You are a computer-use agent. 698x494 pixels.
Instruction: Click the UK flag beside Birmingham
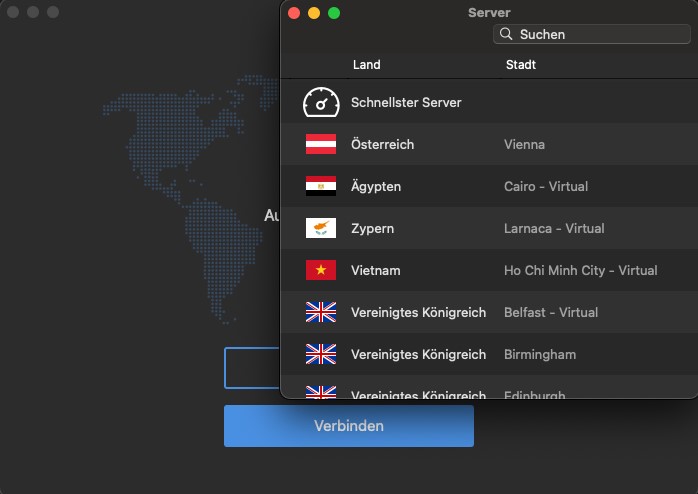coord(321,354)
